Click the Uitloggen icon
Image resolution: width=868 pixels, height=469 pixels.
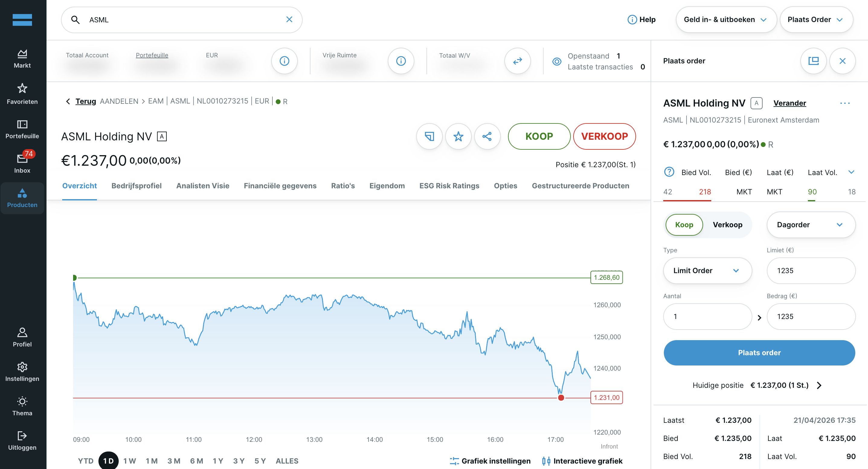[x=22, y=436]
